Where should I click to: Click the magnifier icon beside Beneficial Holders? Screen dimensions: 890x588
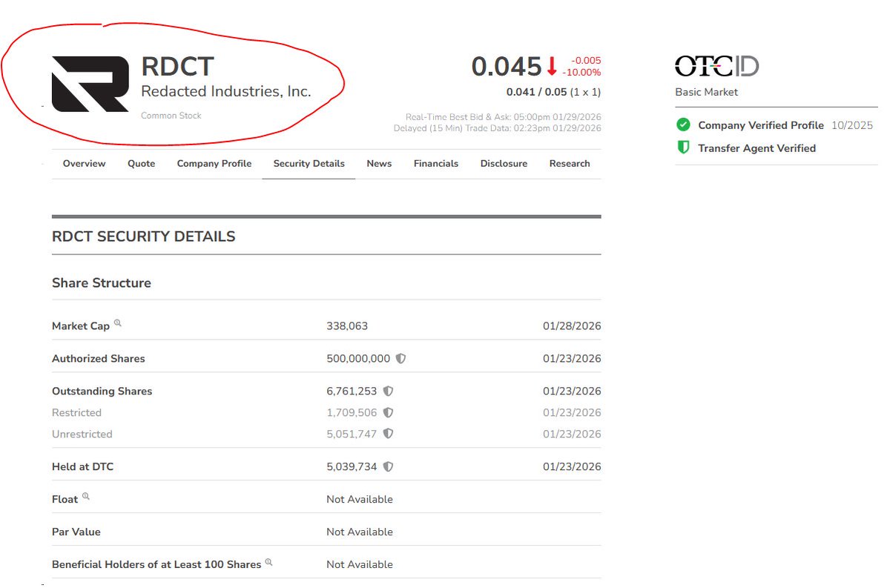pyautogui.click(x=269, y=562)
